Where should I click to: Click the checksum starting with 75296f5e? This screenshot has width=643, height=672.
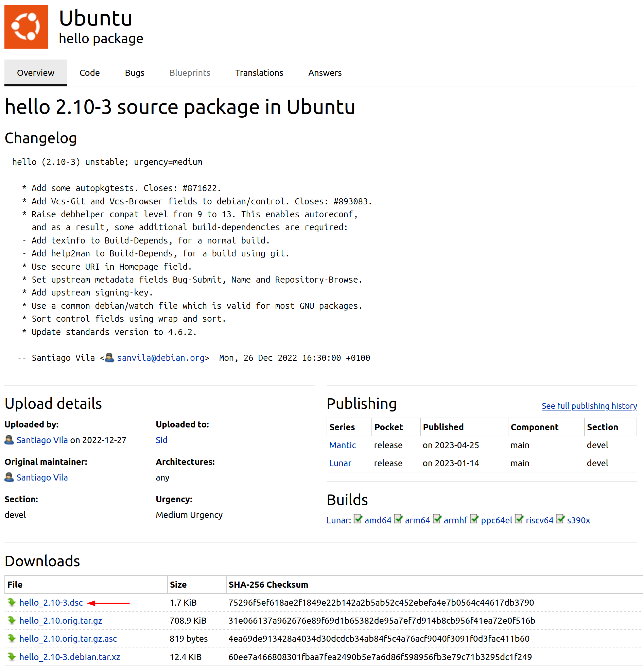pyautogui.click(x=381, y=602)
